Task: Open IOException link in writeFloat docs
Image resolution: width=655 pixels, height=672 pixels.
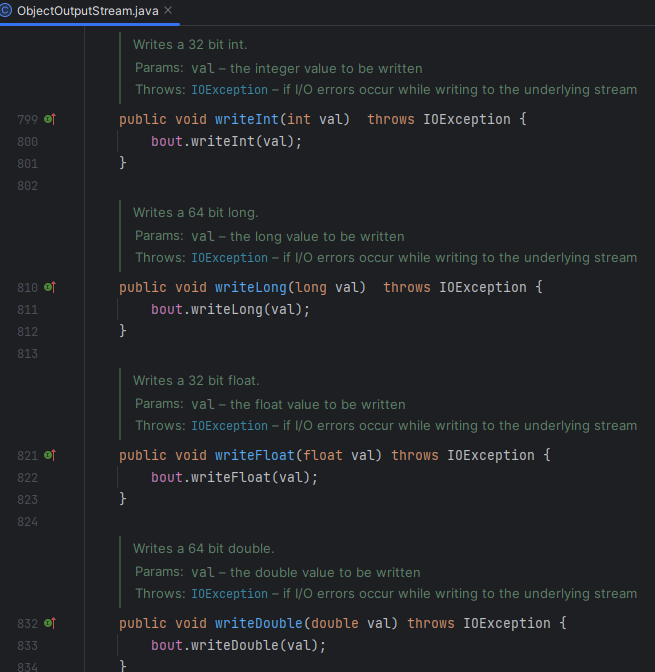Action: [229, 426]
